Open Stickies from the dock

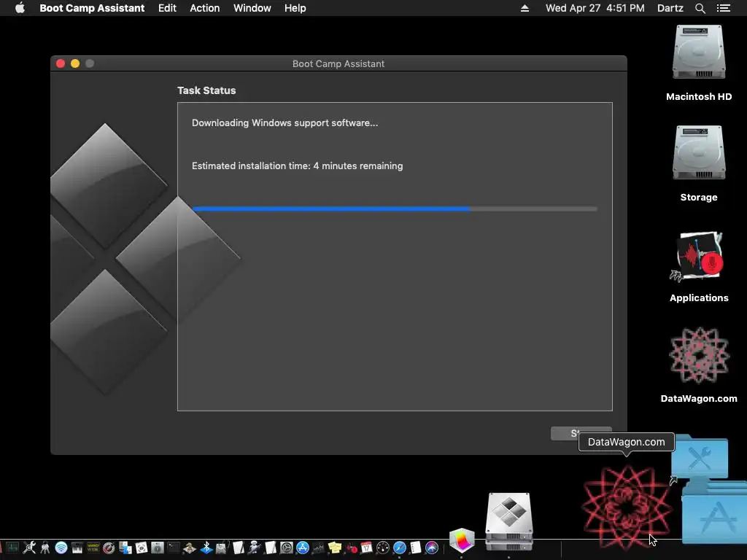point(335,547)
